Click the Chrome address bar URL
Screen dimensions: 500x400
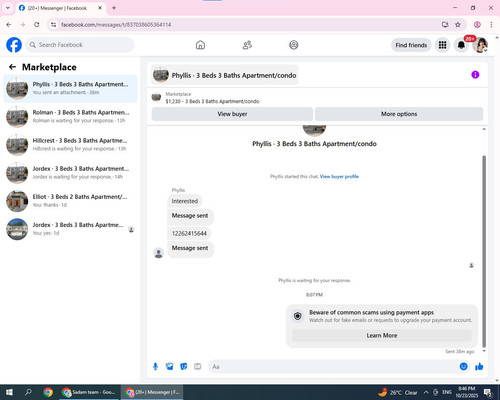pyautogui.click(x=116, y=25)
